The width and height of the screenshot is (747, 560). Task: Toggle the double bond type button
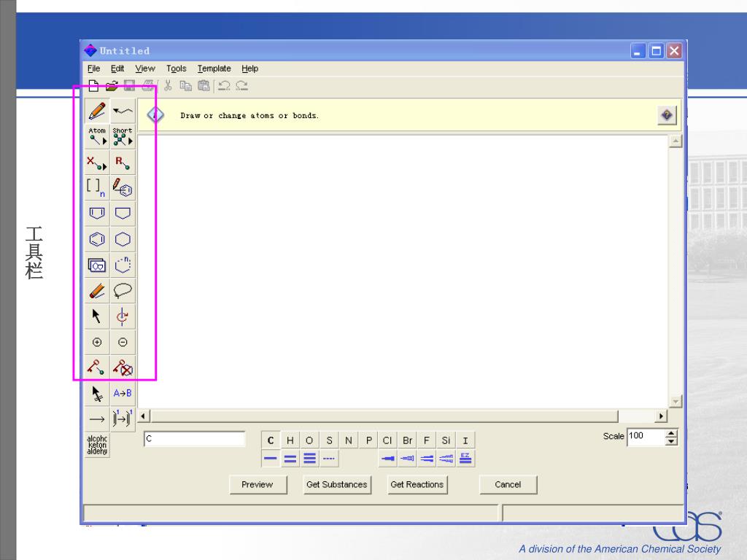point(290,459)
